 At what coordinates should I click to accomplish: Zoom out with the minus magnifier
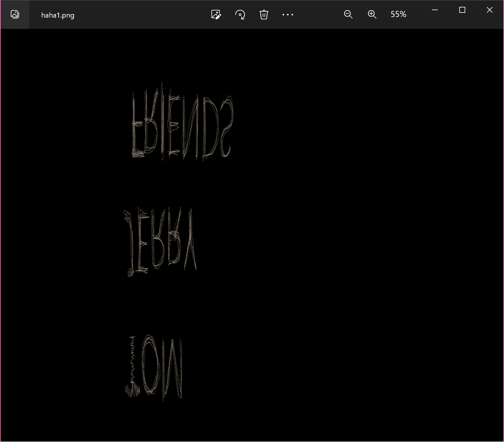[x=348, y=14]
